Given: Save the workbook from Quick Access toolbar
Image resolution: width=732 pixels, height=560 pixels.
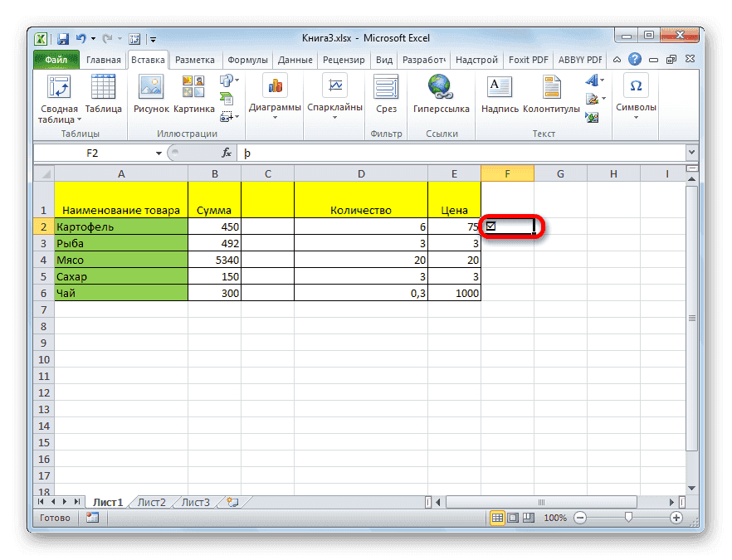Looking at the screenshot, I should pyautogui.click(x=62, y=38).
